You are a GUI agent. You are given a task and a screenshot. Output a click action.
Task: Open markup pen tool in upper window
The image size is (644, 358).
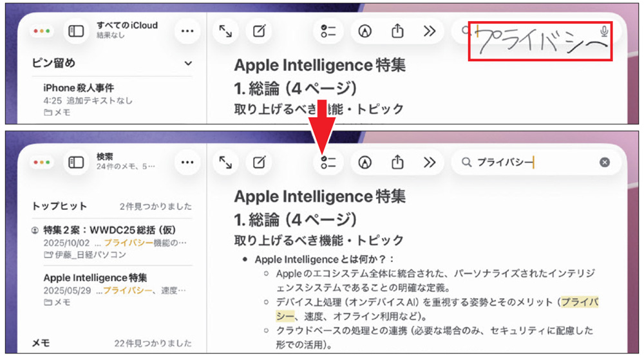pos(365,31)
